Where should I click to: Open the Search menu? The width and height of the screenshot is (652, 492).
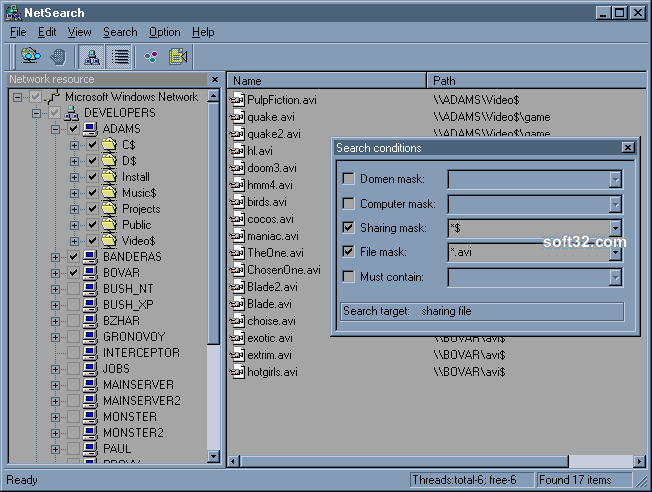(x=120, y=32)
